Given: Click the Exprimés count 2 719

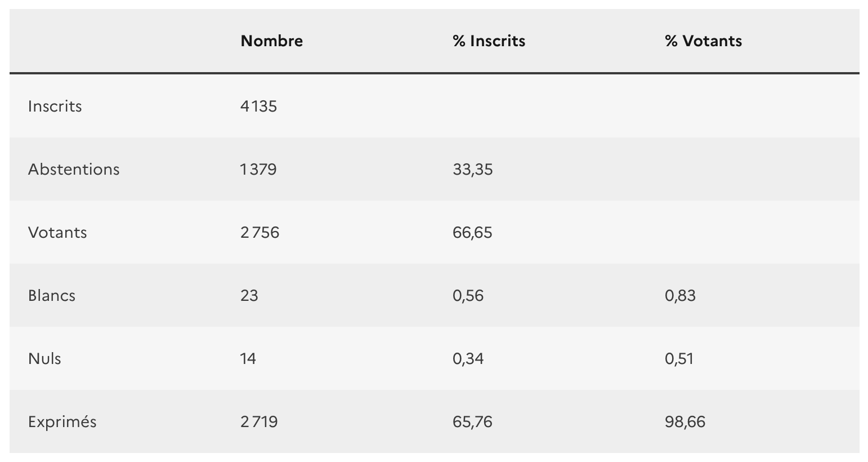Looking at the screenshot, I should pyautogui.click(x=259, y=422).
